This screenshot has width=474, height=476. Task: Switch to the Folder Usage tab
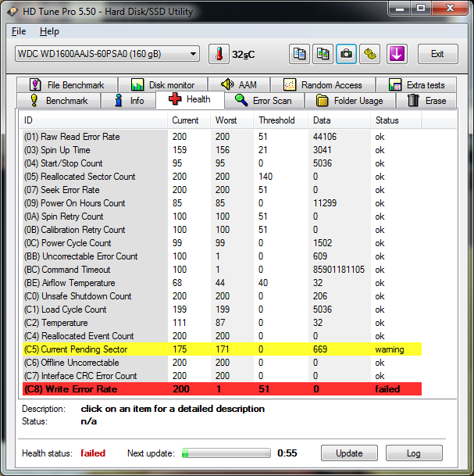(x=350, y=101)
